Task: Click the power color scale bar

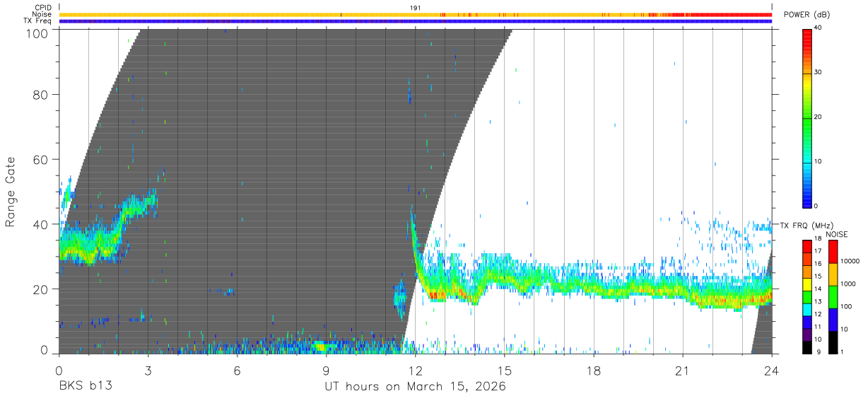Action: coord(807,117)
